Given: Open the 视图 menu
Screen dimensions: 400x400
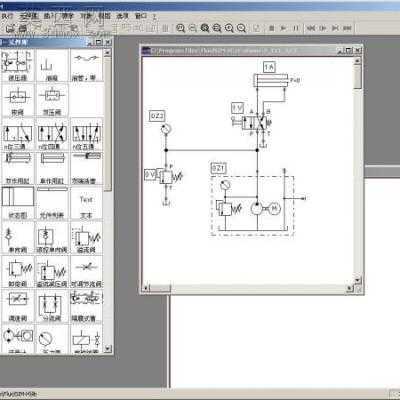Looking at the screenshot, I should coord(104,16).
